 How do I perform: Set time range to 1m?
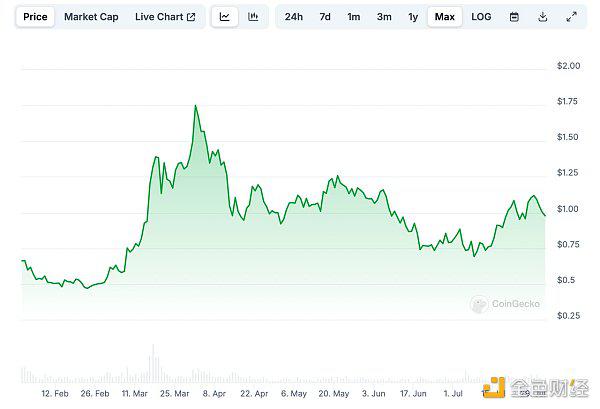click(354, 17)
